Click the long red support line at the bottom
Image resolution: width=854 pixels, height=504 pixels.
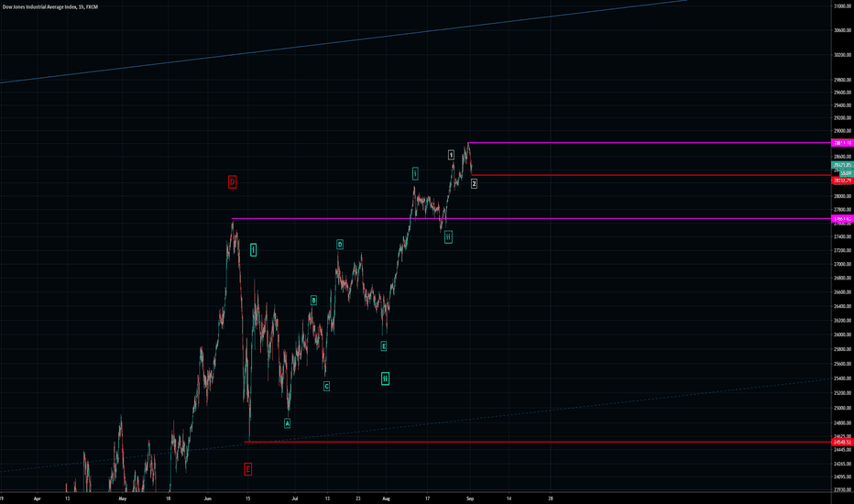pos(538,442)
